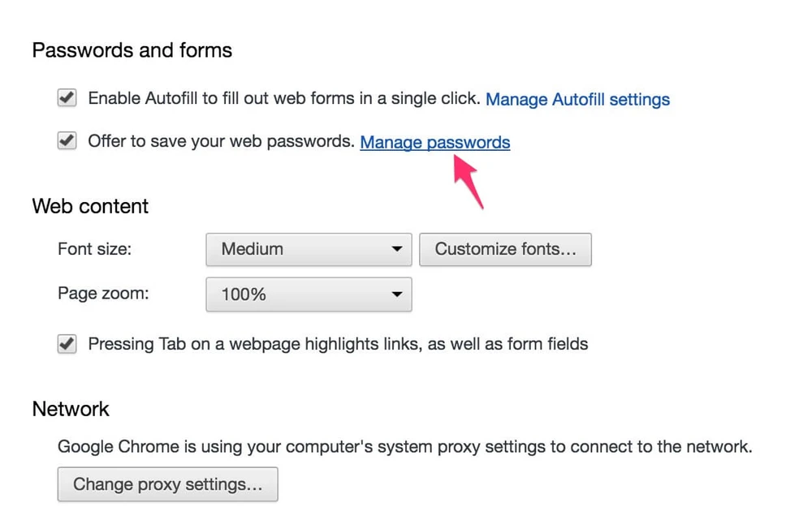Click the Network section heading
The width and height of the screenshot is (812, 520).
tap(71, 409)
